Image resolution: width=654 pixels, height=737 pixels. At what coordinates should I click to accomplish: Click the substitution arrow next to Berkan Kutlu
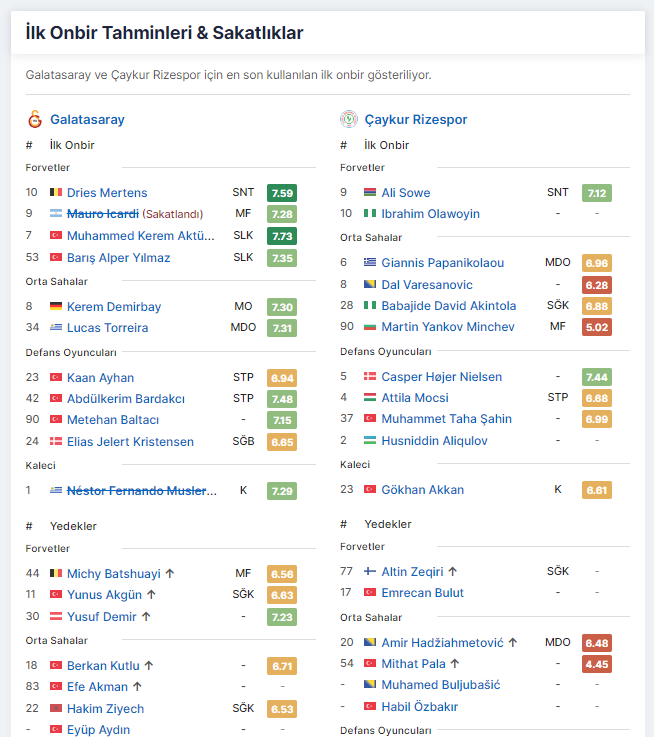click(x=149, y=666)
